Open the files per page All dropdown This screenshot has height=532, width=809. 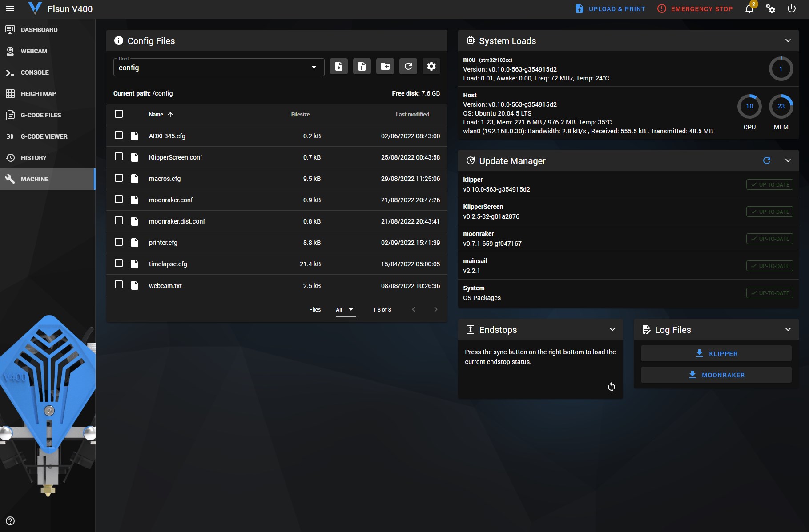pyautogui.click(x=345, y=310)
